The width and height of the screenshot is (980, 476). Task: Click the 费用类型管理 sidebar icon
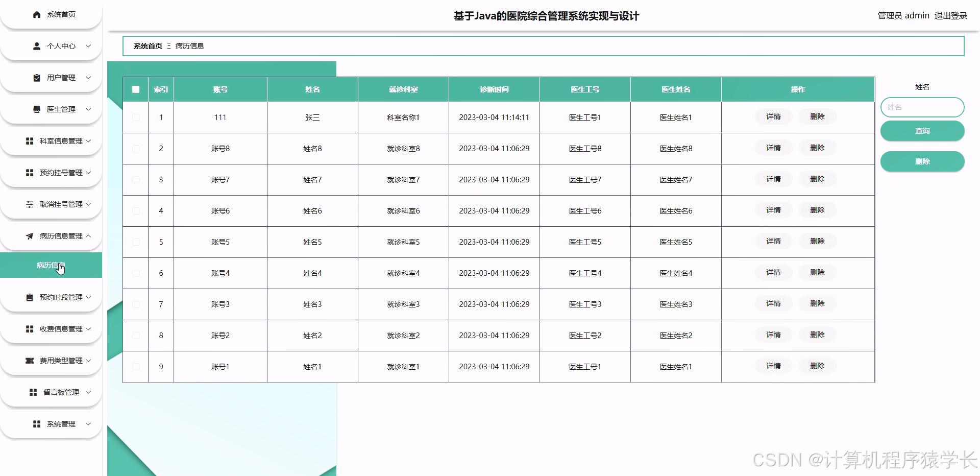tap(30, 361)
